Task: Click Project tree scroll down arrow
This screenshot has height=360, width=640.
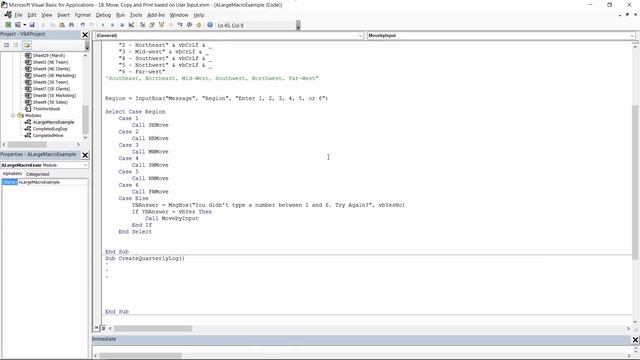Action: click(x=85, y=138)
